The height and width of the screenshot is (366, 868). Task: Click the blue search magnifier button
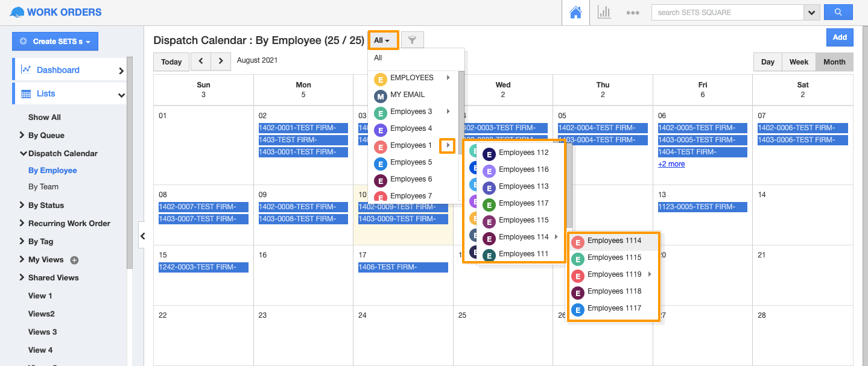tap(838, 12)
